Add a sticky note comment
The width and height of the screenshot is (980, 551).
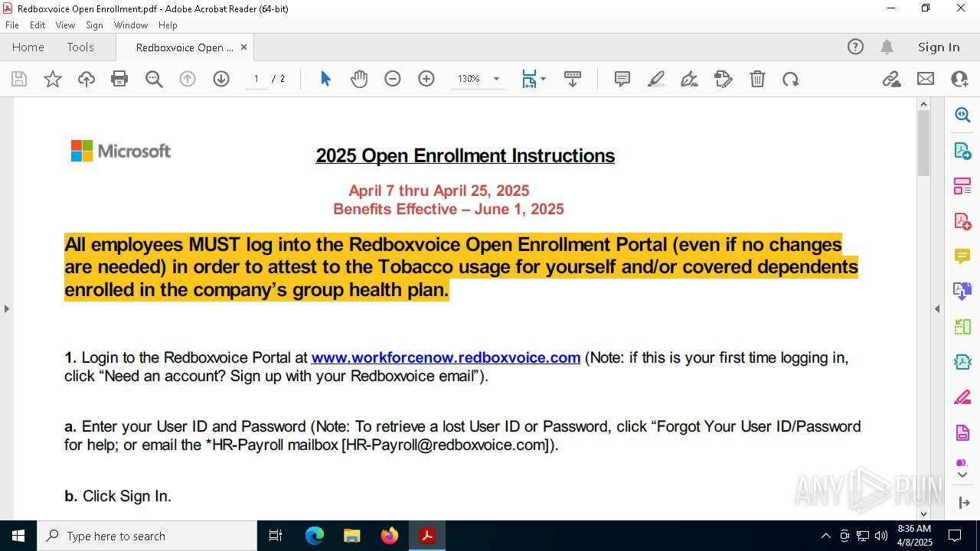[x=622, y=79]
